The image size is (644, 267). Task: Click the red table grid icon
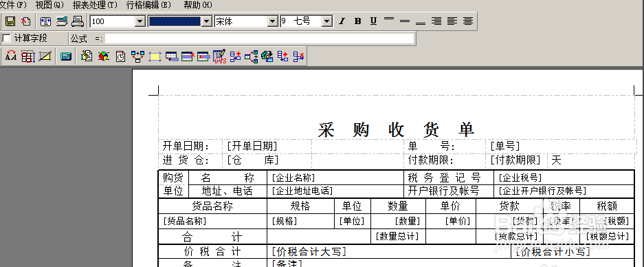click(28, 56)
